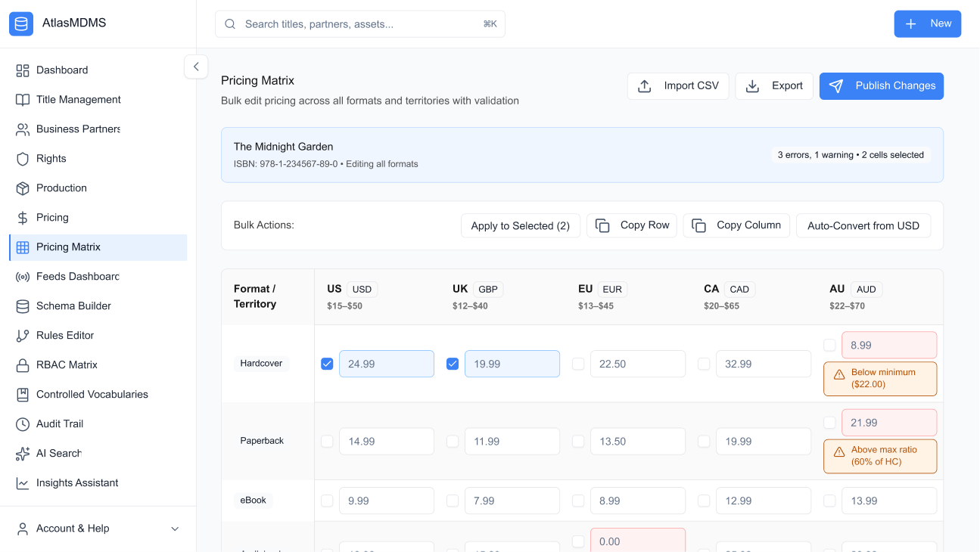Select the Paperback UK price checkbox
The image size is (980, 552).
(x=452, y=441)
